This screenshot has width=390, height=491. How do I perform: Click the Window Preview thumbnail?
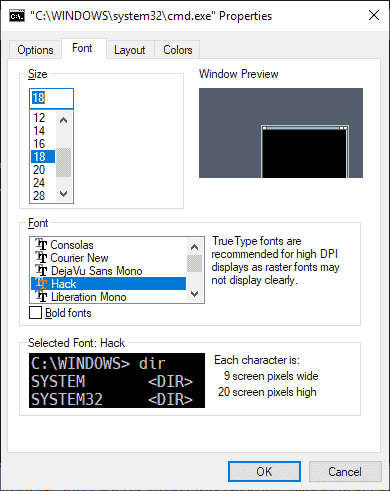click(281, 133)
